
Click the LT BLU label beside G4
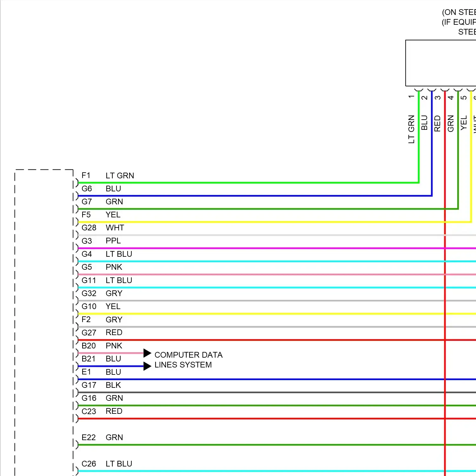tap(119, 254)
